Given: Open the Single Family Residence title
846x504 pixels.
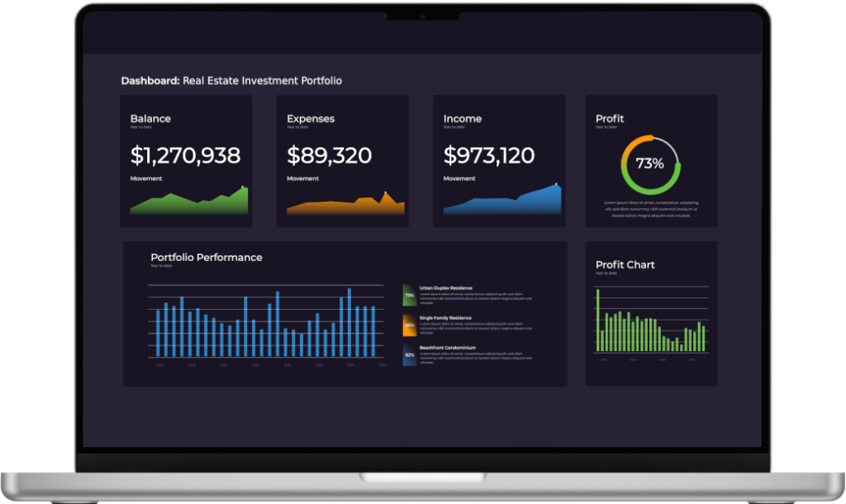Looking at the screenshot, I should (x=445, y=318).
